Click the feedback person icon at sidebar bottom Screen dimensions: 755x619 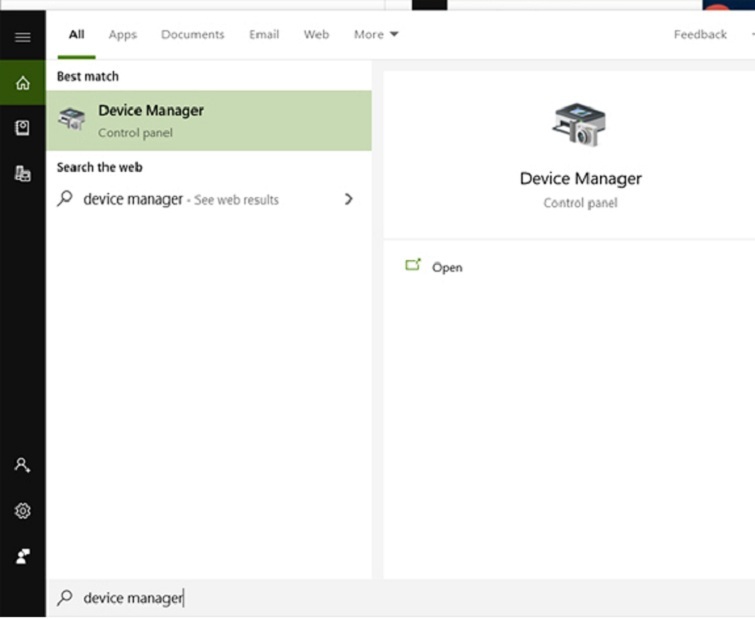[22, 556]
